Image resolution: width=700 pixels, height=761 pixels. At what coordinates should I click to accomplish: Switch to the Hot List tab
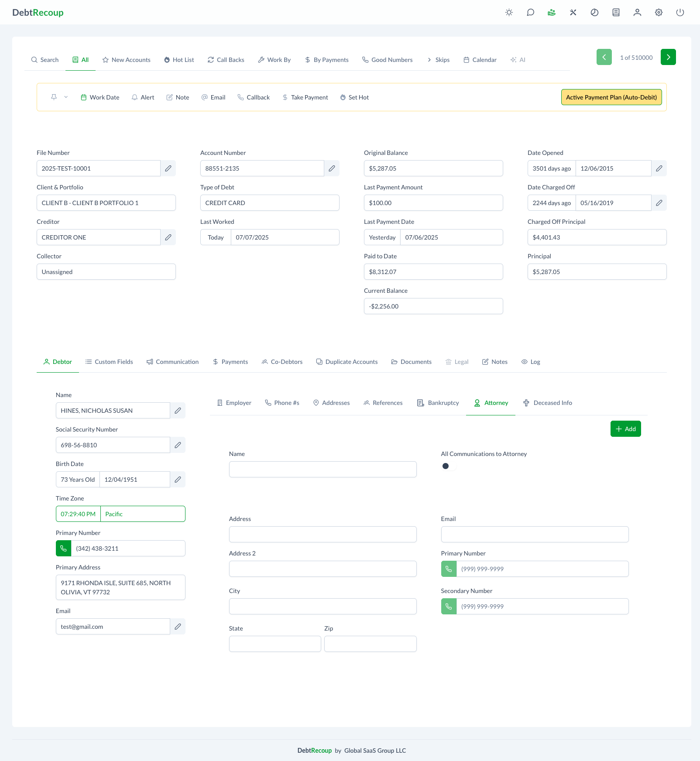(x=179, y=60)
